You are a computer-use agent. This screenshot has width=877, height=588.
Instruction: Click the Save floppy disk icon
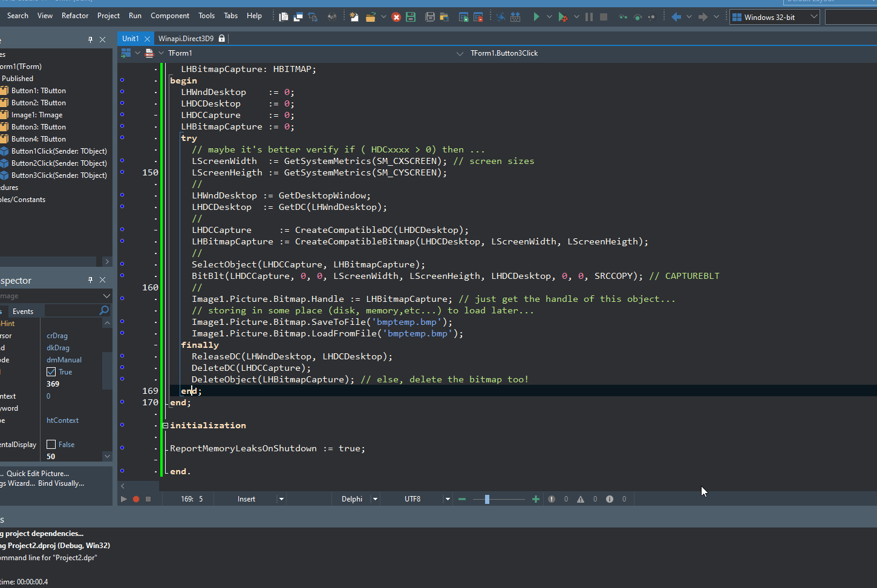411,17
